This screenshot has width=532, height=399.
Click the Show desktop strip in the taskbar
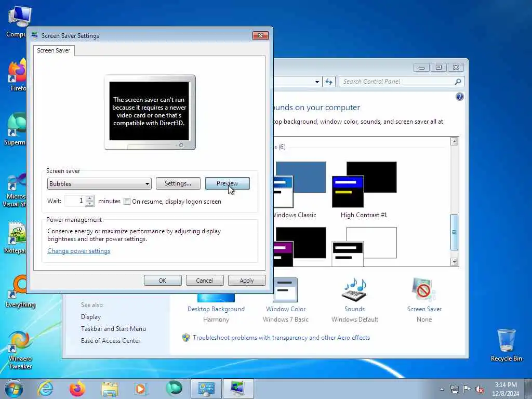coord(528,389)
